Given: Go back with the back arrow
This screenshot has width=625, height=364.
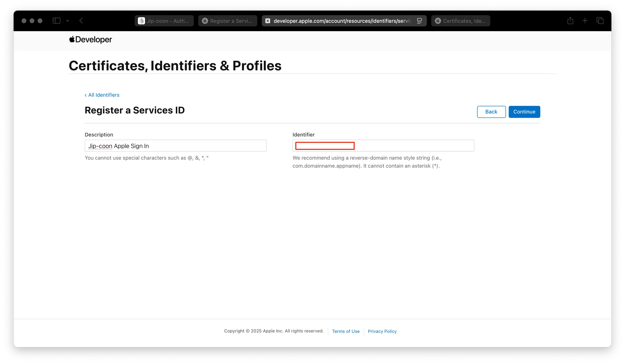Looking at the screenshot, I should (81, 21).
